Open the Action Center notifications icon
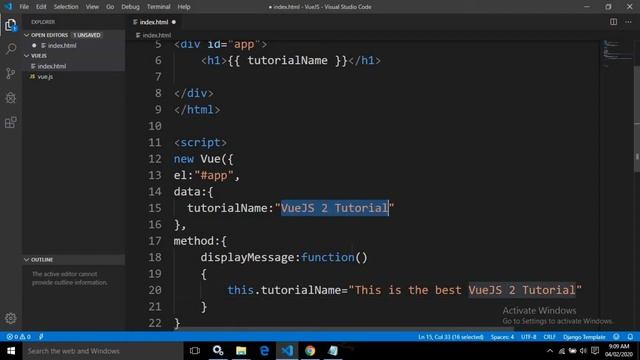The height and width of the screenshot is (360, 640). pos(595,351)
